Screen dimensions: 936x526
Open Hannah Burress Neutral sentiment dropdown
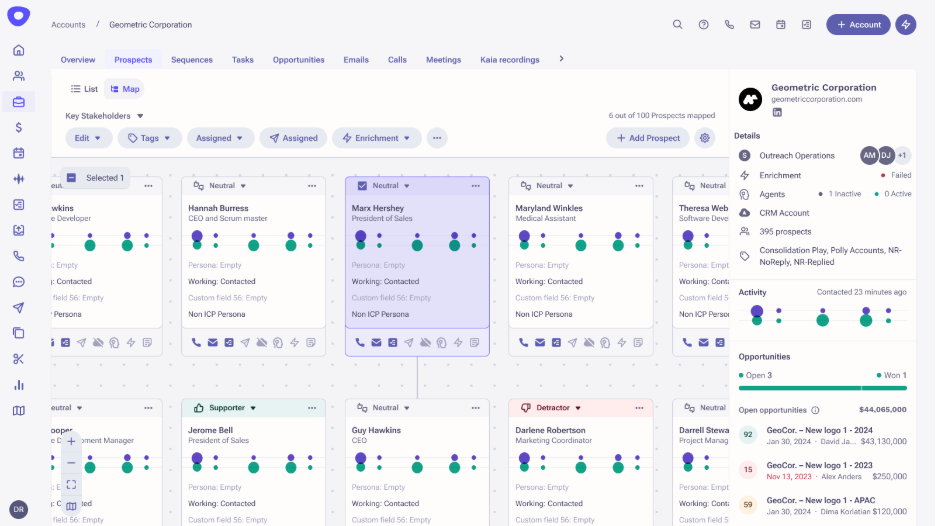tap(220, 186)
